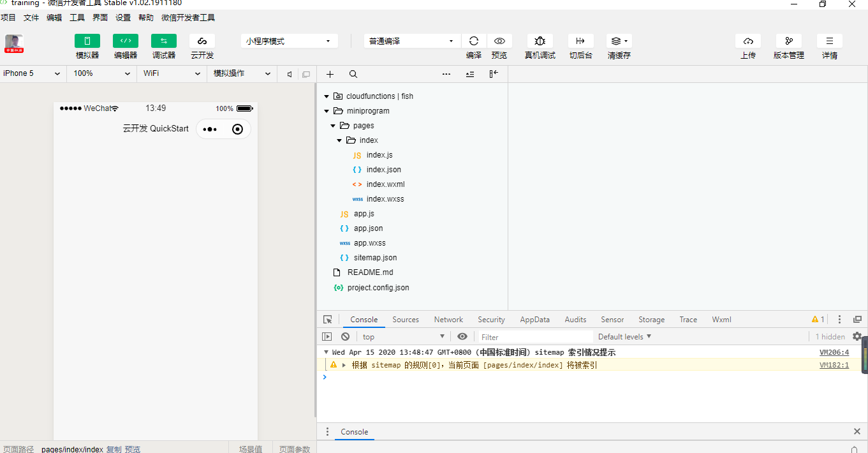Switch to the Wxml tab
Screen dimensions: 868x453
click(x=721, y=320)
